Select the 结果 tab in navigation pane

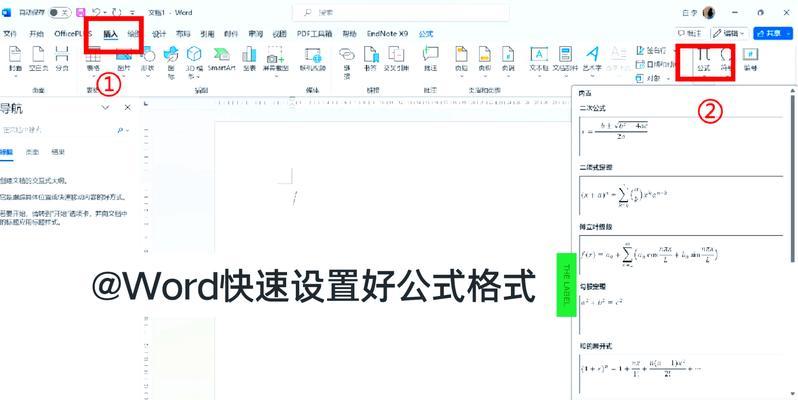click(x=58, y=152)
